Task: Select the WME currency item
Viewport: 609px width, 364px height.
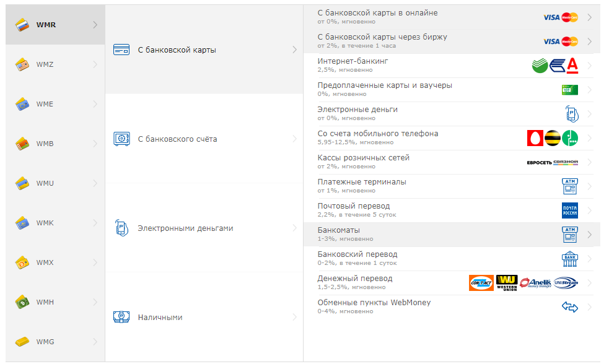Action: point(55,104)
